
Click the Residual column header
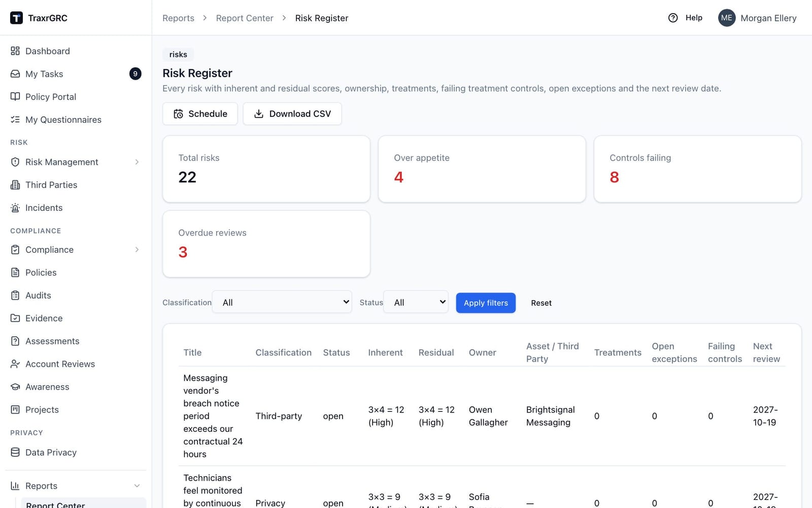coord(436,353)
